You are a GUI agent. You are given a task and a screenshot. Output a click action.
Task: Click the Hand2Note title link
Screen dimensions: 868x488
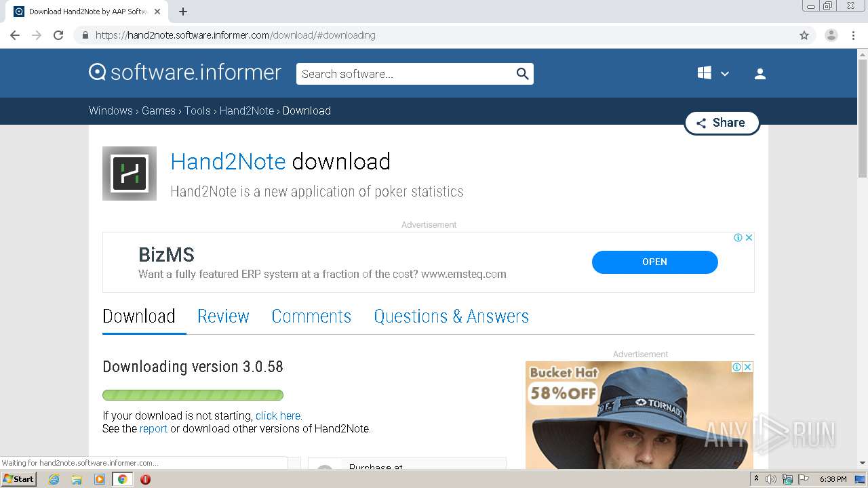tap(228, 161)
